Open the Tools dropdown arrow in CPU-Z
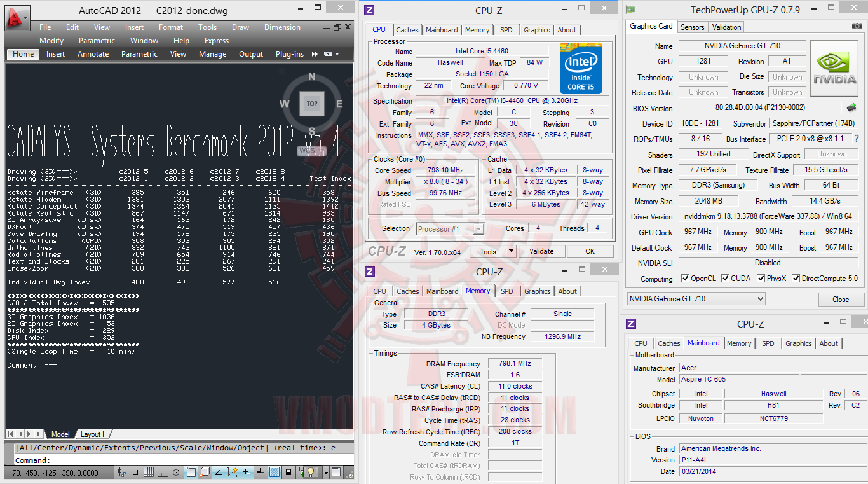Viewport: 868px width, 484px height. (512, 251)
